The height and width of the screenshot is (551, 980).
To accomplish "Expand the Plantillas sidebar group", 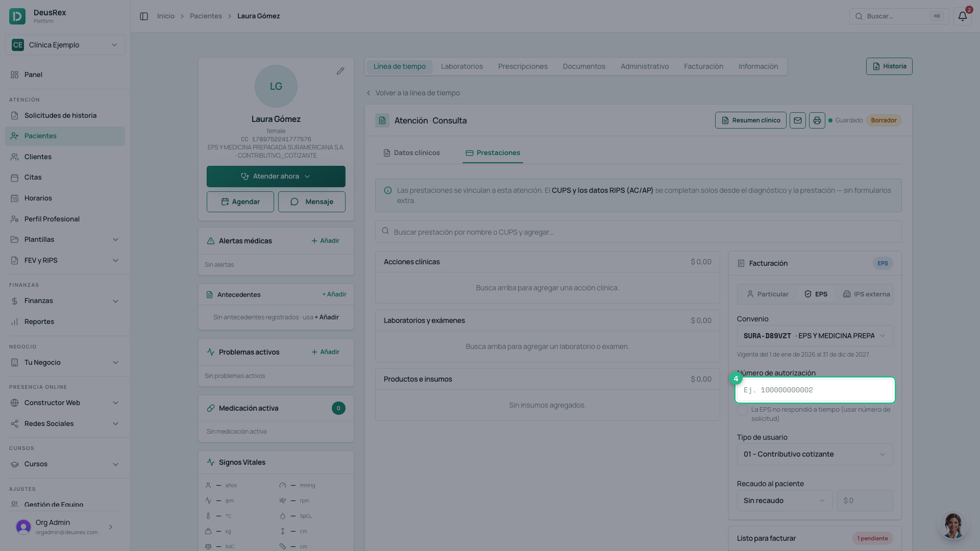I will (x=65, y=239).
